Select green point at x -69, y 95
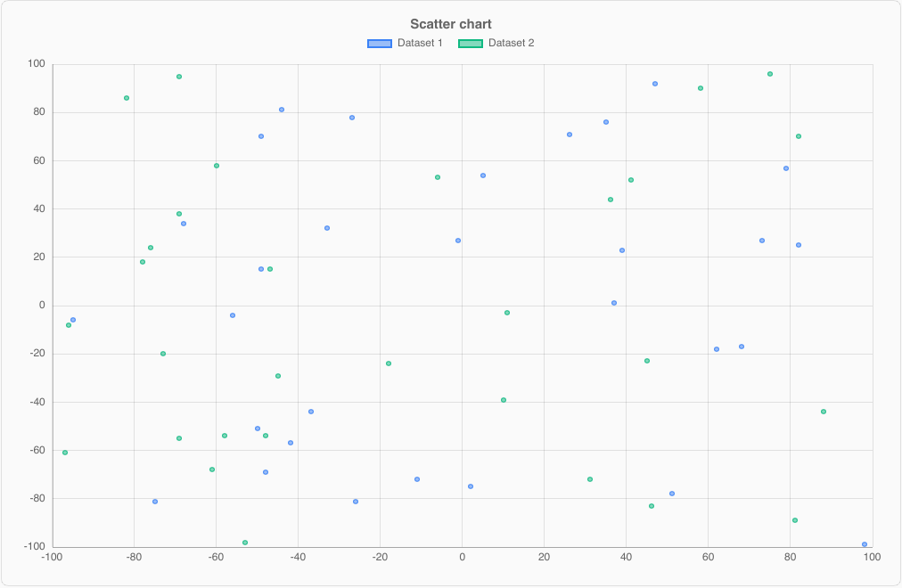The image size is (902, 588). [179, 77]
